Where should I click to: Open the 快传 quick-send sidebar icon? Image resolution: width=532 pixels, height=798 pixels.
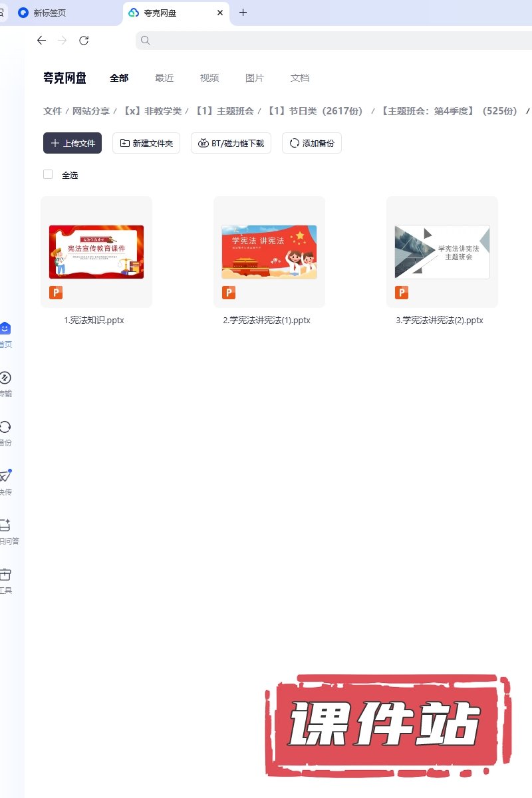coord(5,476)
